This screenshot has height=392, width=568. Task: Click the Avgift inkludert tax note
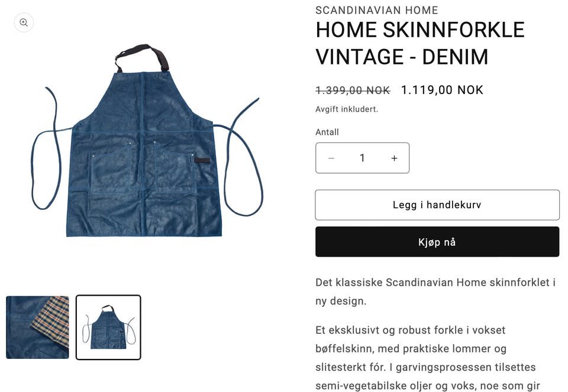coord(347,109)
